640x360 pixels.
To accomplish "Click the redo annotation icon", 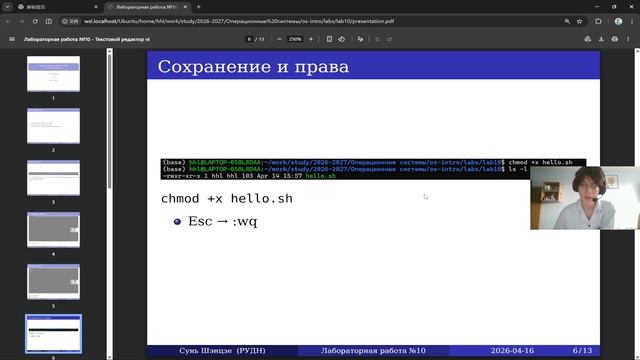I will pos(389,39).
